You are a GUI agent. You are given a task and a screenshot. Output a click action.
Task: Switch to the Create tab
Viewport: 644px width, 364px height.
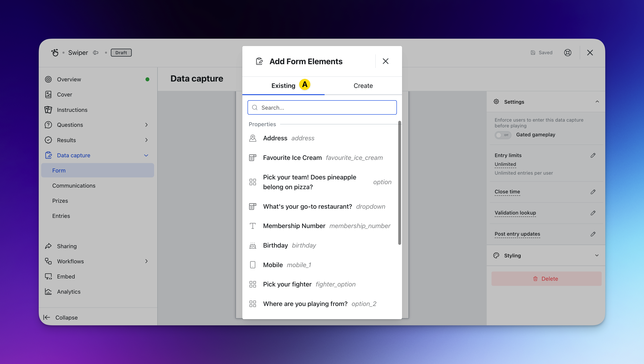(x=363, y=86)
